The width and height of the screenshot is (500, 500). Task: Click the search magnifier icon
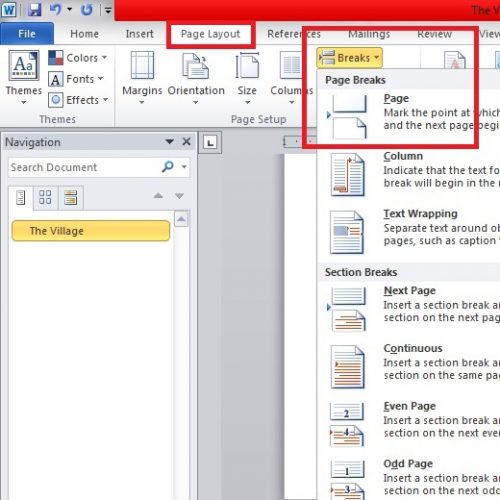(x=168, y=166)
